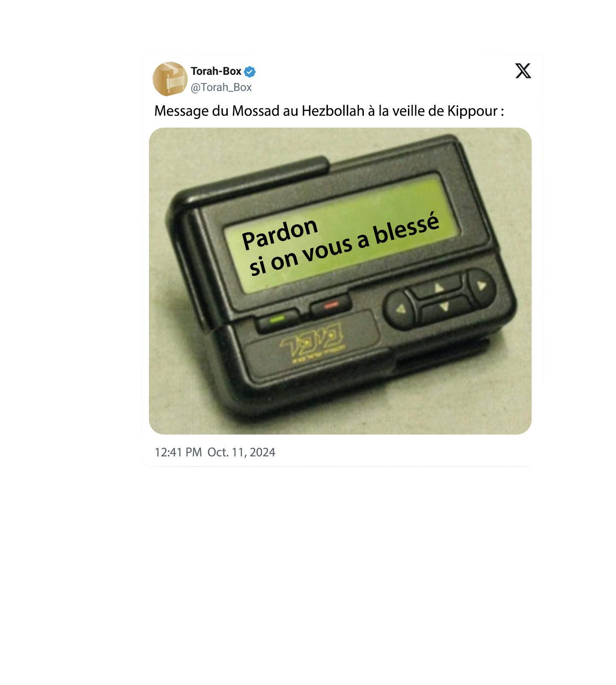Click the Oct. 11, 2024 date
Image resolution: width=616 pixels, height=685 pixels.
pos(241,452)
